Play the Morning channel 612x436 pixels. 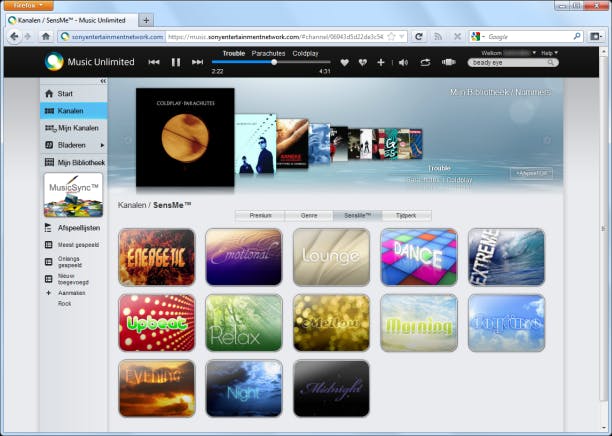pyautogui.click(x=419, y=323)
